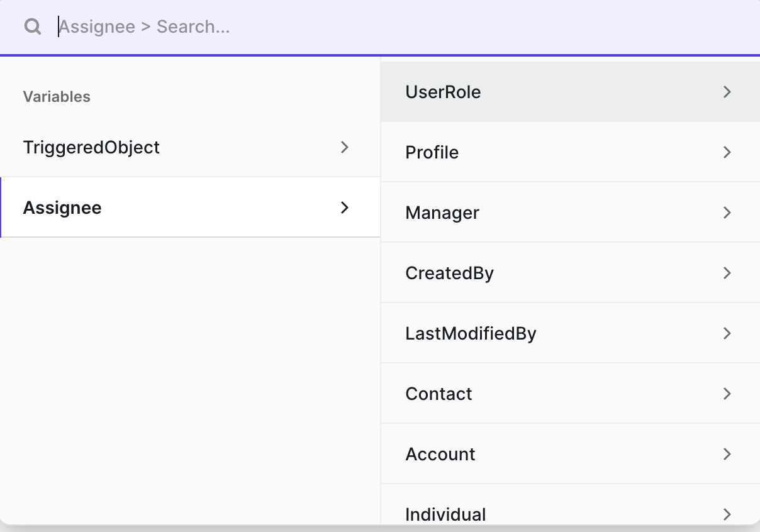Expand the LastModifiedBy chevron

tap(727, 333)
